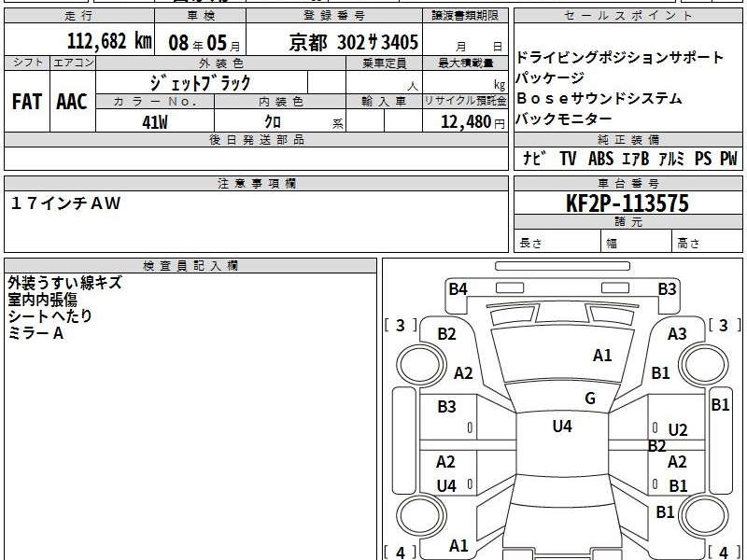Click the 幅 dimension label
This screenshot has height=560, width=747.
[612, 244]
